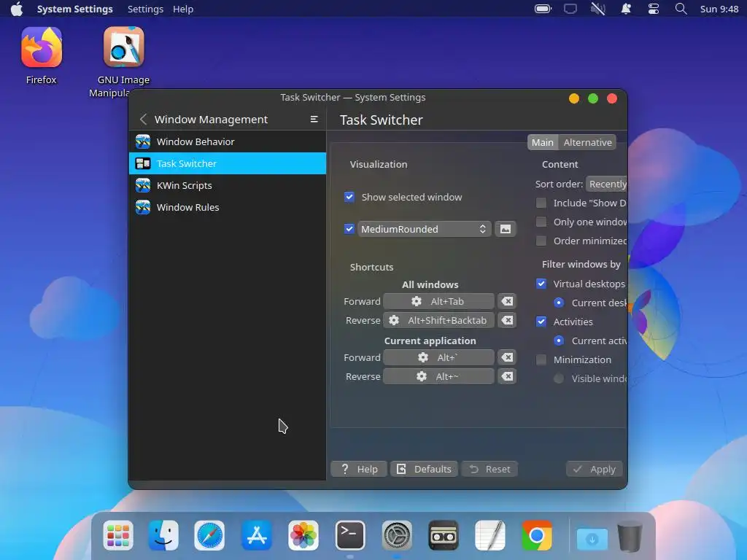This screenshot has height=560, width=747.
Task: Launch Safari compass icon in dock
Action: point(209,535)
